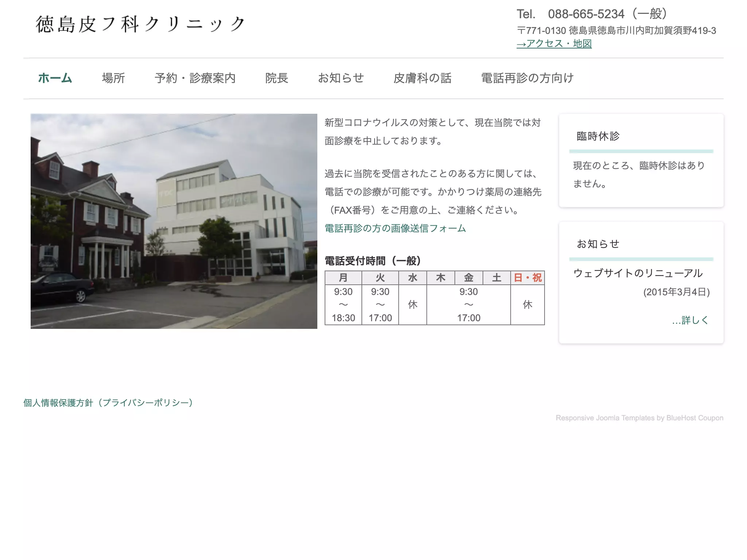Open 予約・診療案内 in the navigation
Viewport: 747px width, 560px height.
pos(195,78)
